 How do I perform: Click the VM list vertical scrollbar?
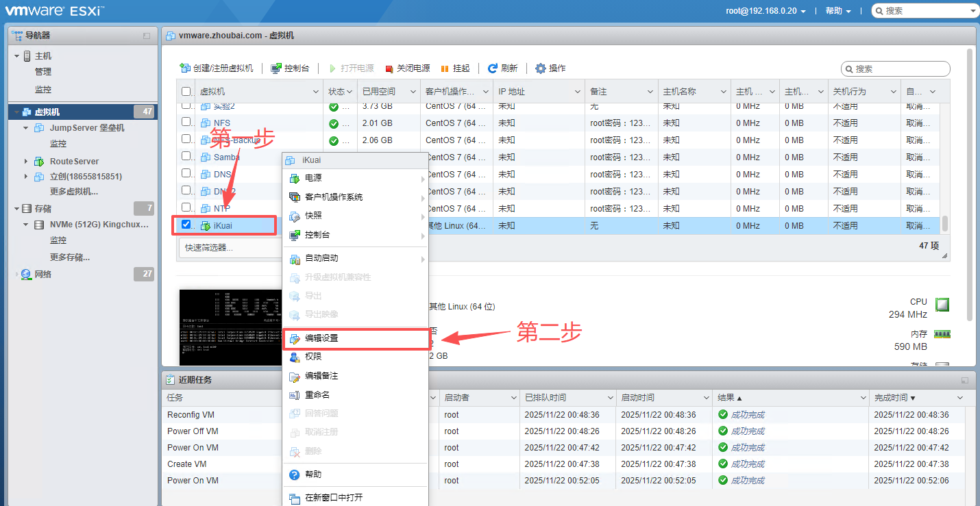[944, 223]
